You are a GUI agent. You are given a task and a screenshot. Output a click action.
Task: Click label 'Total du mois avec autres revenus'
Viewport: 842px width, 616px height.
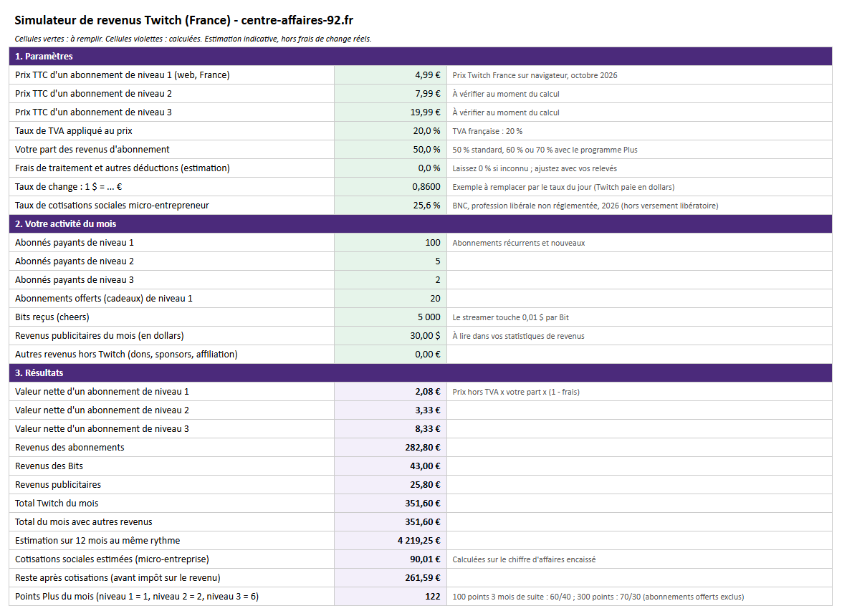[x=84, y=521]
